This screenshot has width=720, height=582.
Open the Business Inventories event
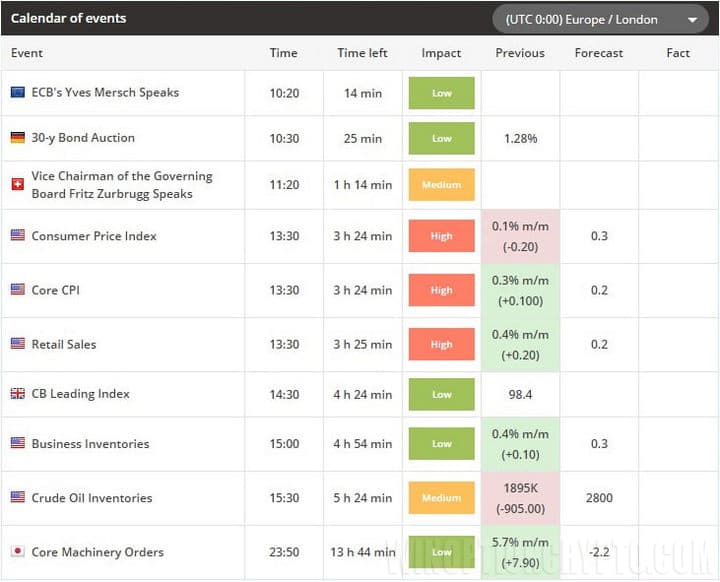coord(90,444)
